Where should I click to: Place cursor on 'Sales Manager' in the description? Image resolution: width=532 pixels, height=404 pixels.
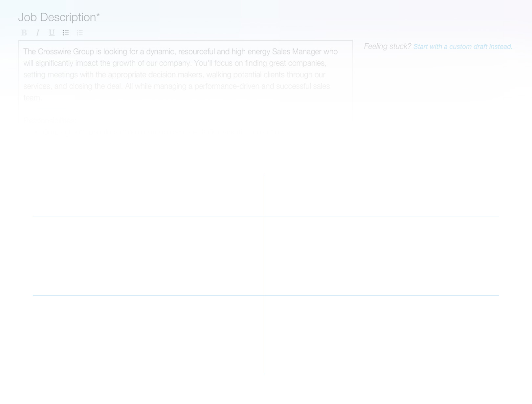coord(297,52)
